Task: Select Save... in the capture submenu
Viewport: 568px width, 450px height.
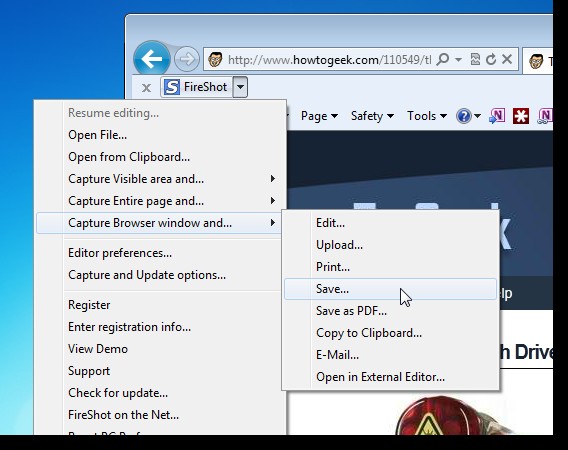Action: 390,289
